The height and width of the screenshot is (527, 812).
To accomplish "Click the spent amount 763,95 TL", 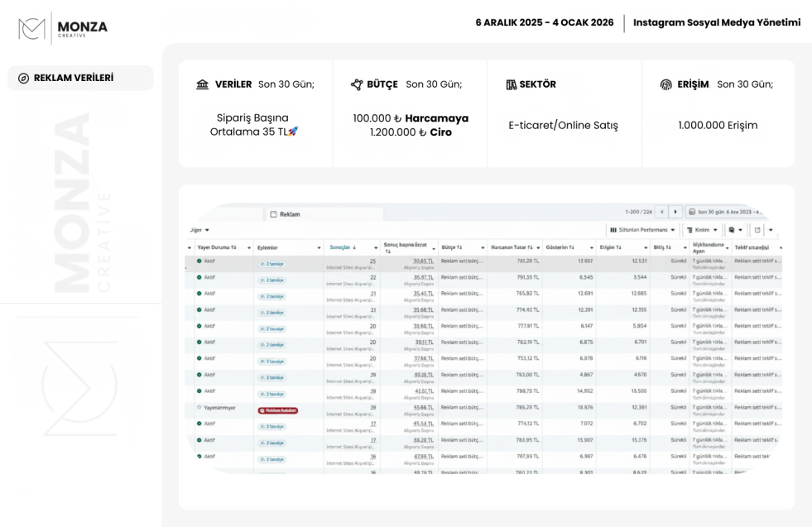I will coord(528,440).
